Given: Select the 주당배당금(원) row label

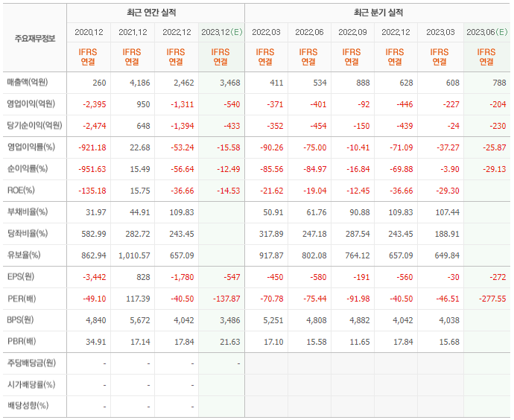Looking at the screenshot, I should pos(31,363).
